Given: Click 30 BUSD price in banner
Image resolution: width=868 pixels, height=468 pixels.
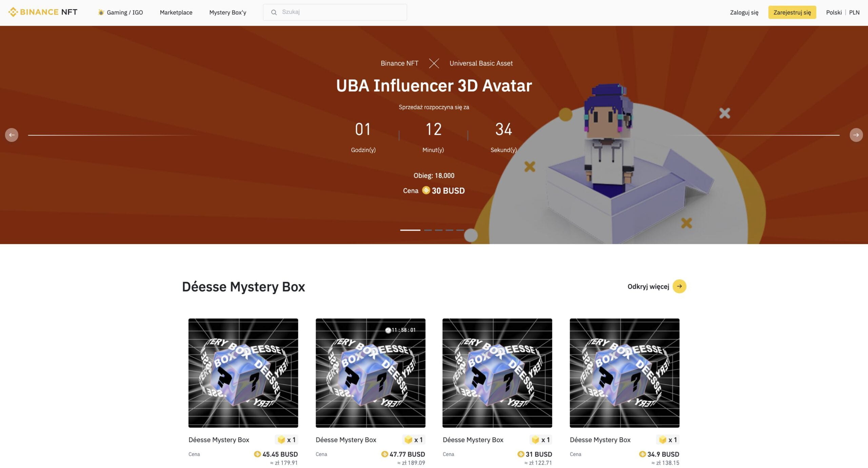Looking at the screenshot, I should [448, 191].
